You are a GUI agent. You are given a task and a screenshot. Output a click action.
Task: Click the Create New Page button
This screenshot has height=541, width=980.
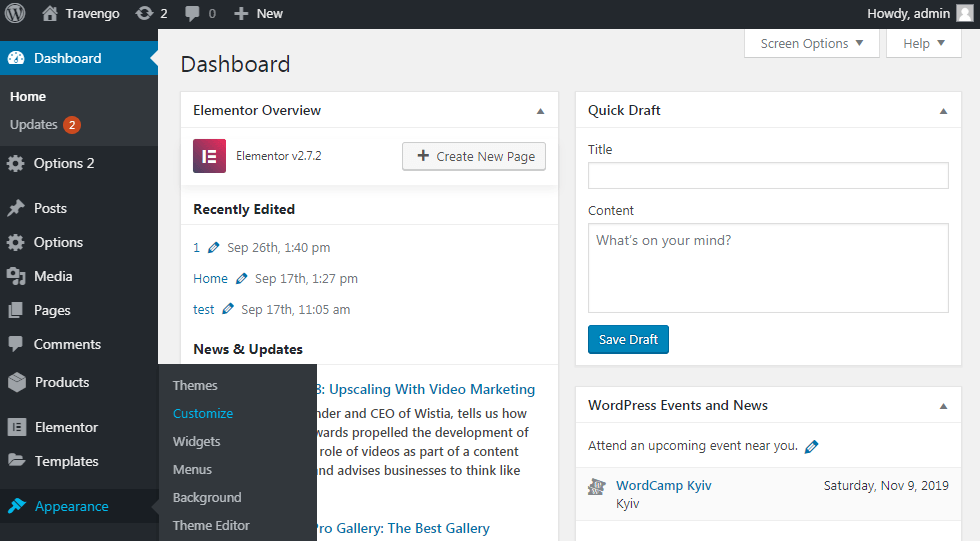[x=474, y=156]
